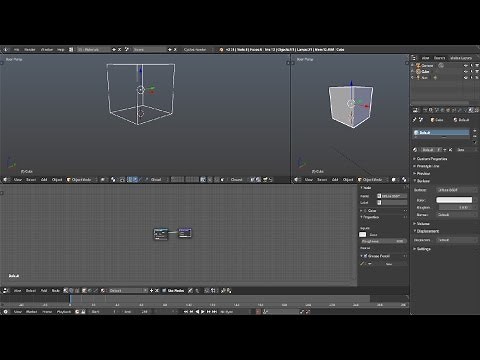
Task: Open the File menu in the top bar
Action: click(17, 49)
